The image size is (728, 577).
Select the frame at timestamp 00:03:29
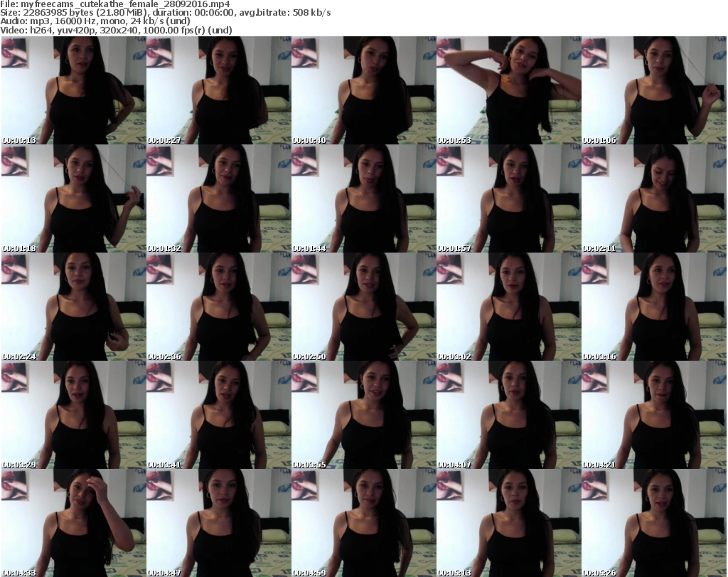73,415
